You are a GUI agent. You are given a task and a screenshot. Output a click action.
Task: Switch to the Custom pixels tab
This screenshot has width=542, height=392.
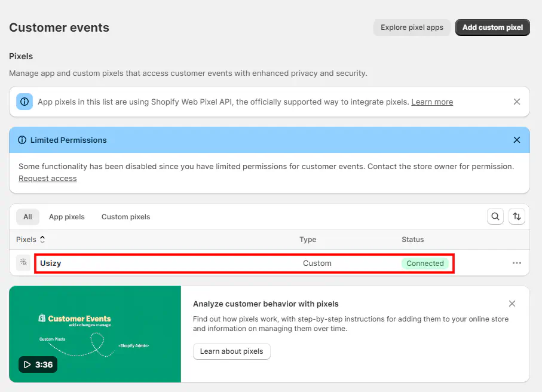click(x=125, y=217)
